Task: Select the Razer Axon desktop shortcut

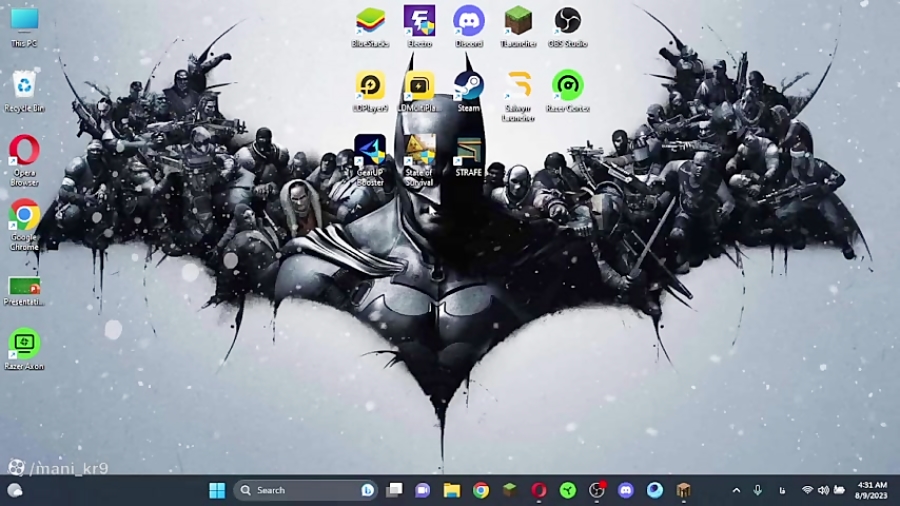Action: coord(24,349)
